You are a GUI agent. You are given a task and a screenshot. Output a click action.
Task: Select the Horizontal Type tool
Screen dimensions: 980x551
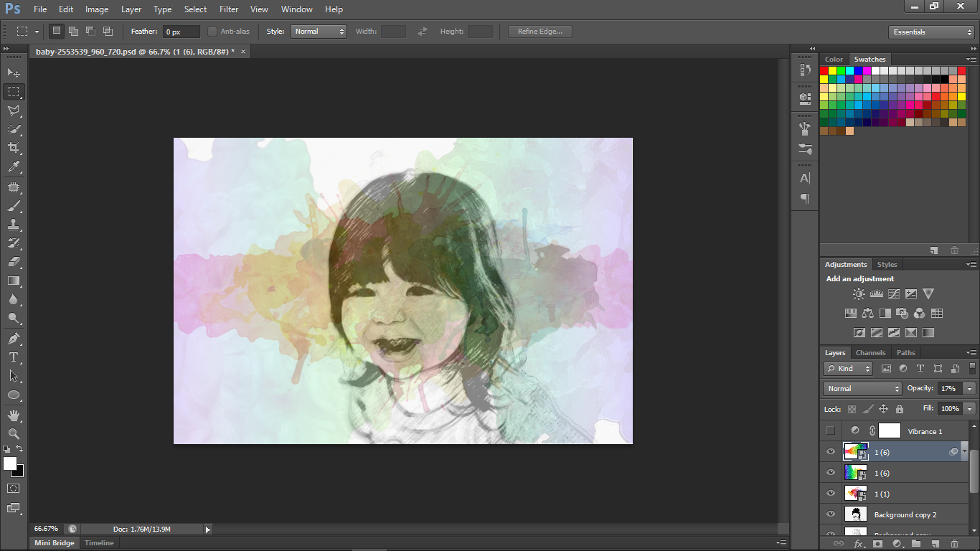14,357
